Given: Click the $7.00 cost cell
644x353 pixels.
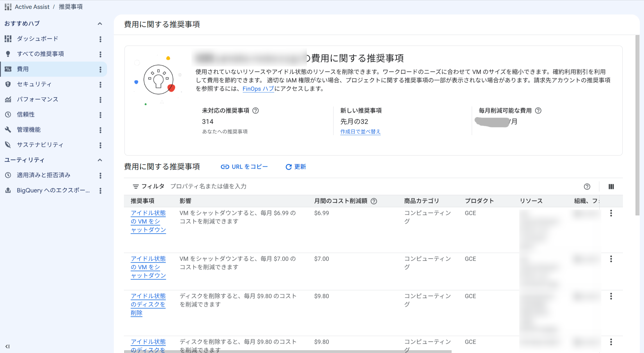Looking at the screenshot, I should point(321,259).
